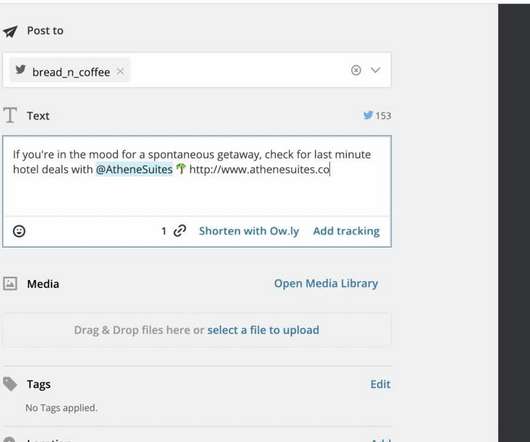Select Add tracking link
Screen dimensions: 530x442
[346, 231]
